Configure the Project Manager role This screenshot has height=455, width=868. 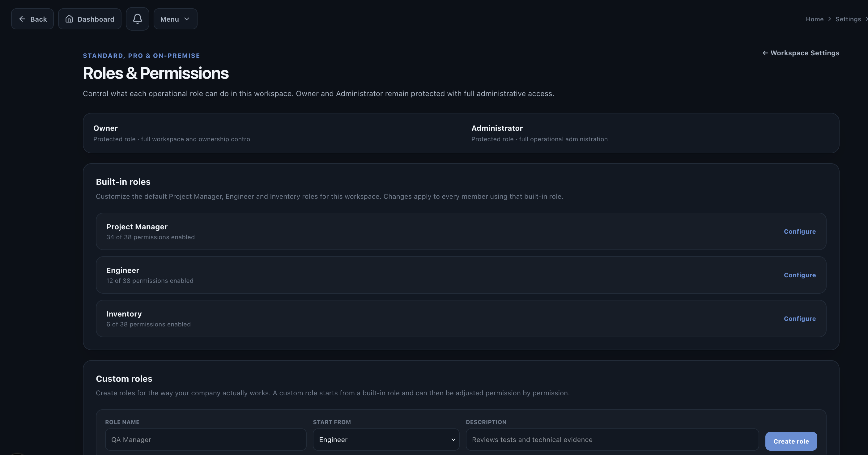[x=800, y=232]
